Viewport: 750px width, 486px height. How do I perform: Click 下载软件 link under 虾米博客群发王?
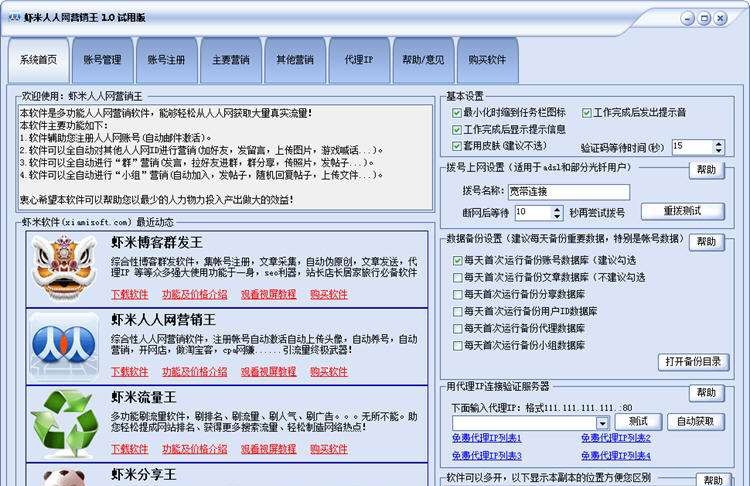click(x=130, y=295)
